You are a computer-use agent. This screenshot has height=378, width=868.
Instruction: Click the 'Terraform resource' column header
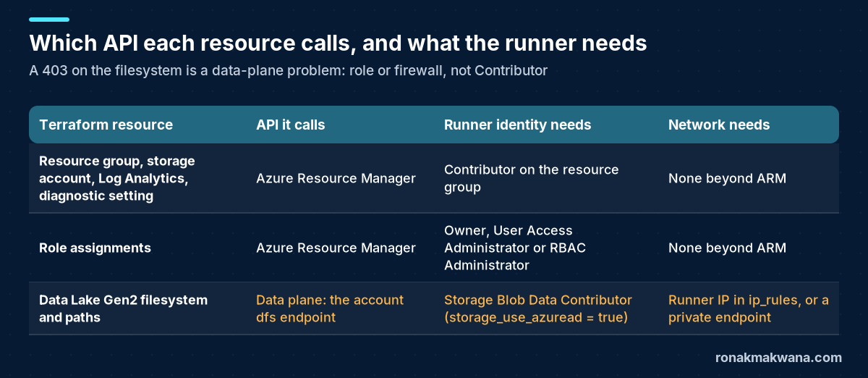106,125
